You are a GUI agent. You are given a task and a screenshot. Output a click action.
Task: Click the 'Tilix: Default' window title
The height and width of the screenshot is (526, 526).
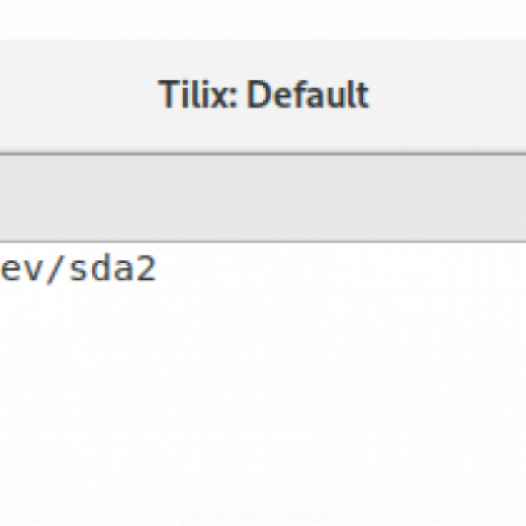(264, 95)
